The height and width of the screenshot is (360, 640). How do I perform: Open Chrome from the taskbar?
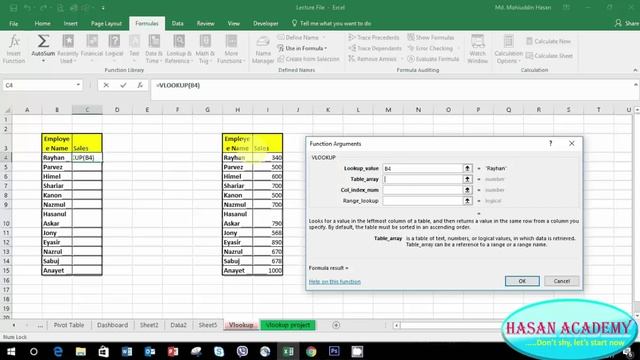click(311, 351)
